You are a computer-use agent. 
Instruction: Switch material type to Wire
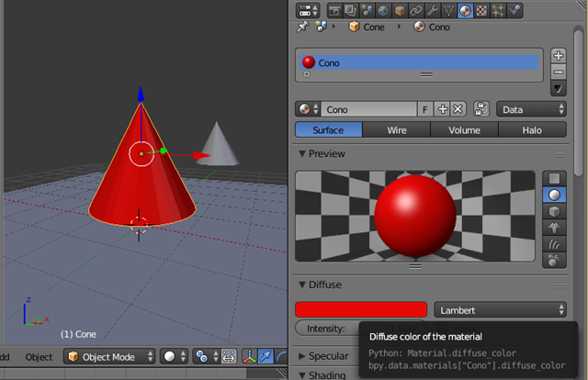[397, 130]
